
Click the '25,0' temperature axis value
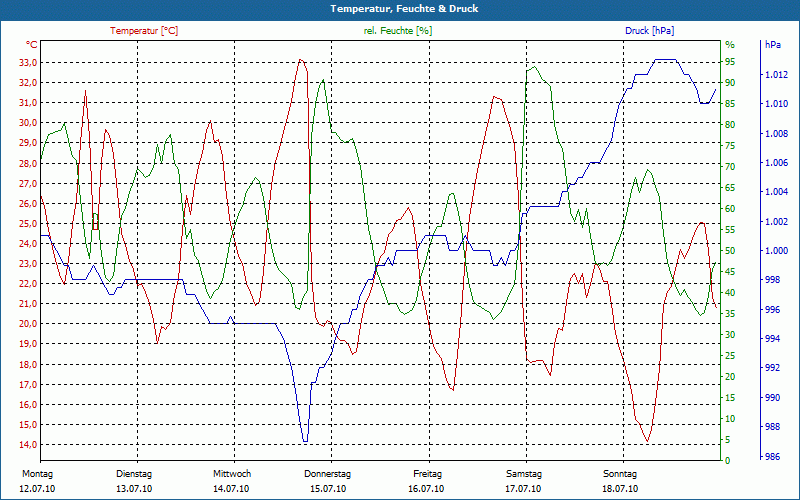tap(27, 223)
